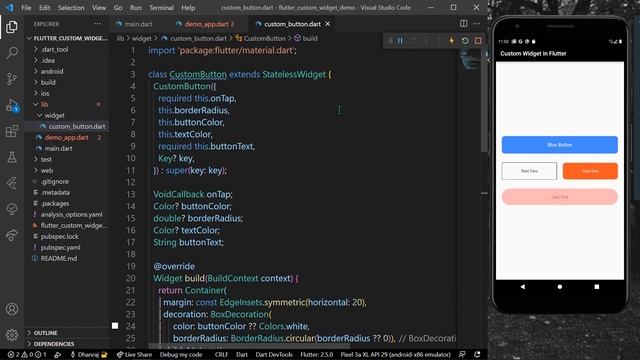
Task: Open the File menu
Action: pos(26,7)
